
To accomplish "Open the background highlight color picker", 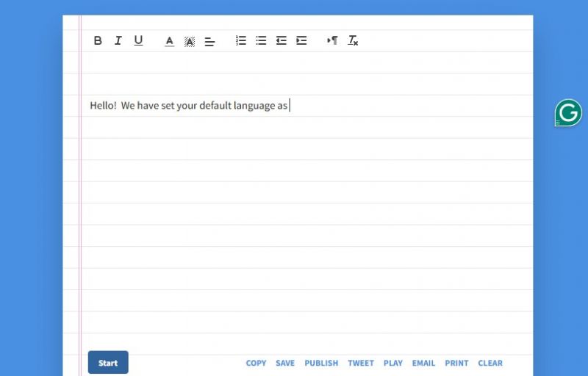I will click(189, 41).
